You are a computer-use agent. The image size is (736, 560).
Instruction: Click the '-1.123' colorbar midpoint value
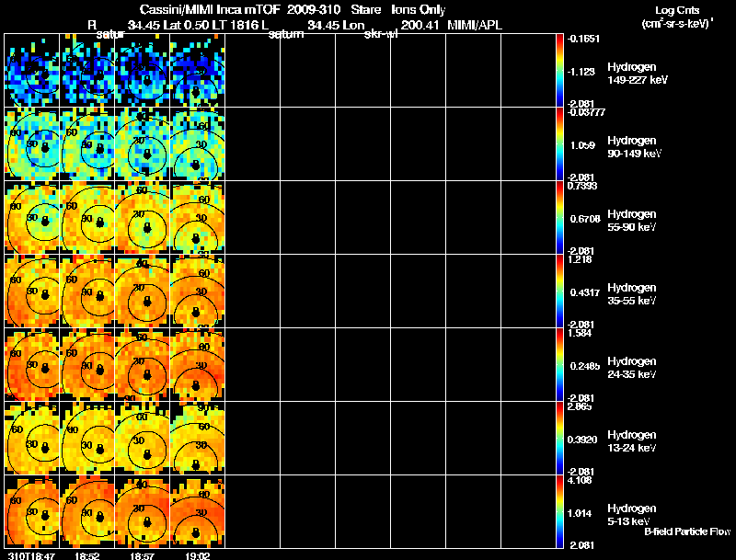[581, 72]
